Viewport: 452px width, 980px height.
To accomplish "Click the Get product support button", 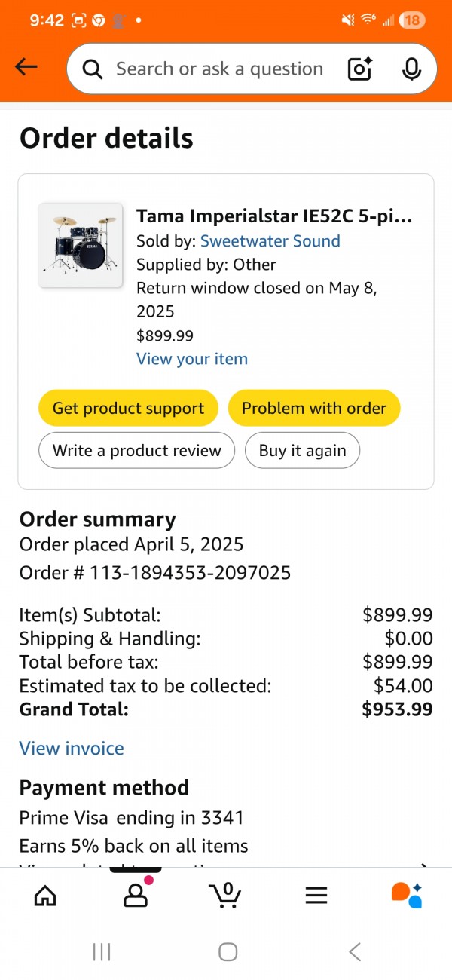I will pyautogui.click(x=128, y=409).
